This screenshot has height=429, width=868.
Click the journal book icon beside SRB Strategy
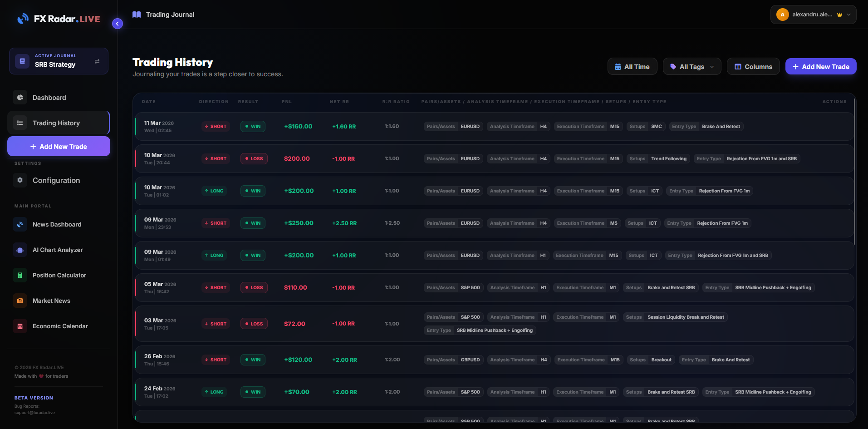(22, 61)
